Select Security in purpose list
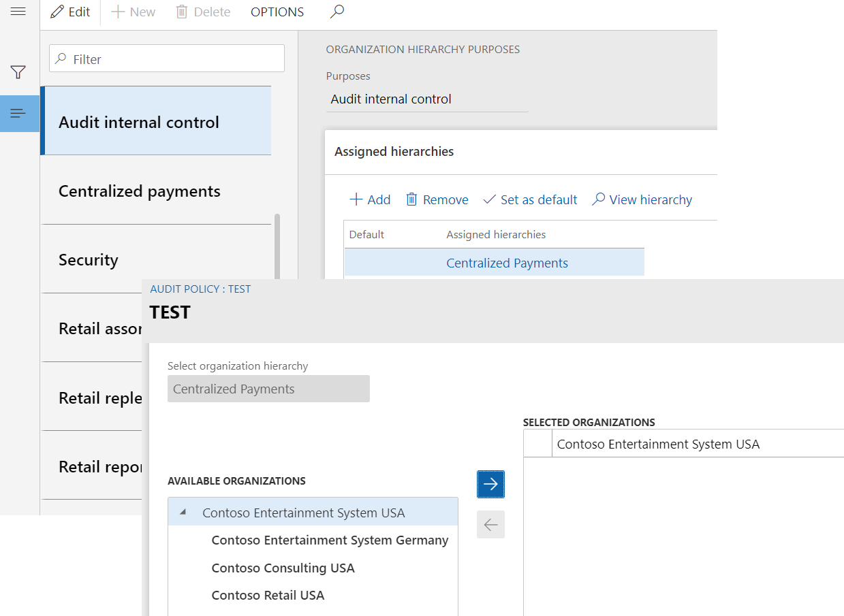844x616 pixels. [89, 260]
